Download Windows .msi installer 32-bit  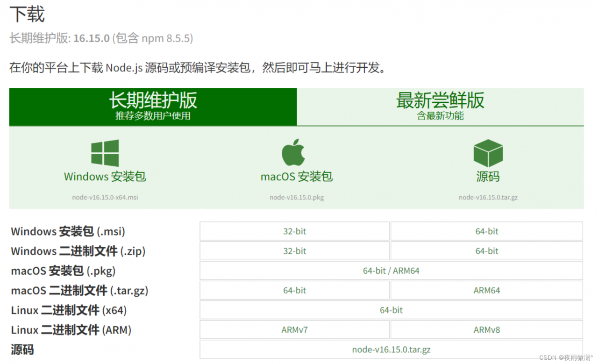coord(294,231)
